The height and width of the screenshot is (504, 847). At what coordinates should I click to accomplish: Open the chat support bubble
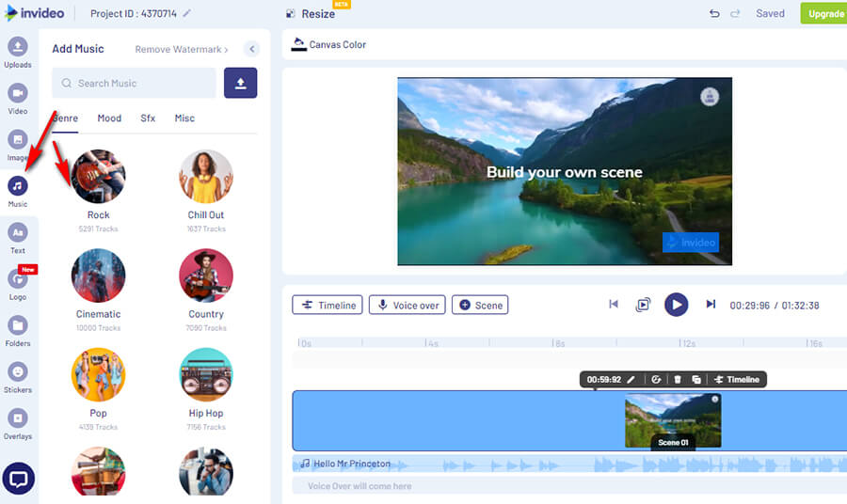click(x=18, y=479)
